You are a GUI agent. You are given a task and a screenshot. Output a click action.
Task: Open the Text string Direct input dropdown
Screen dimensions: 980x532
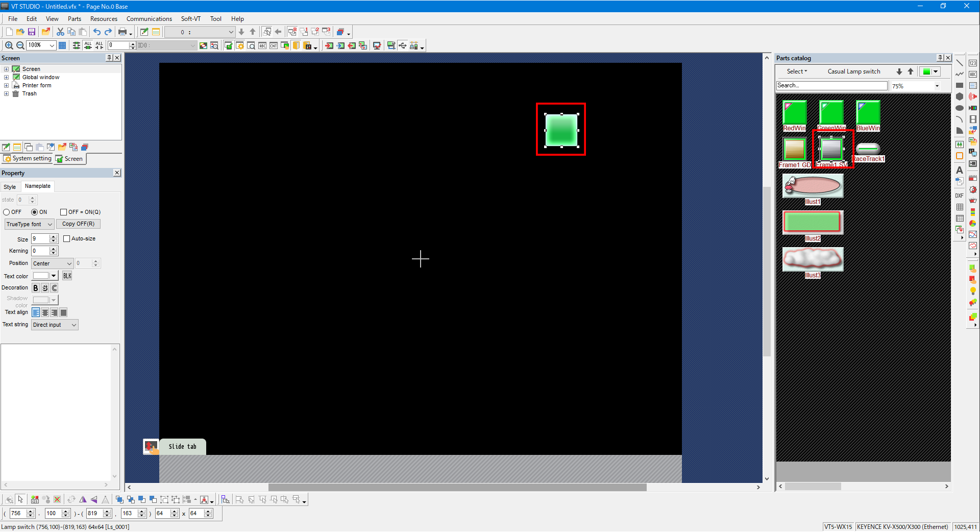point(55,325)
